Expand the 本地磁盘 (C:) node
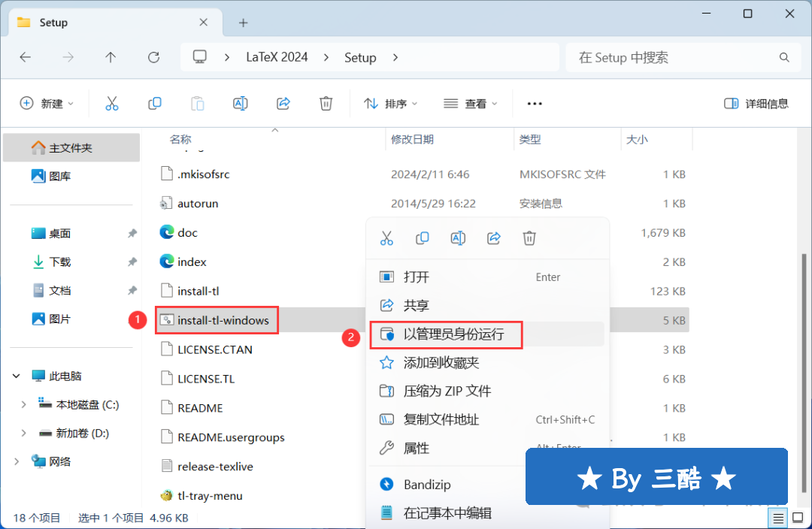The width and height of the screenshot is (812, 529). [x=23, y=405]
